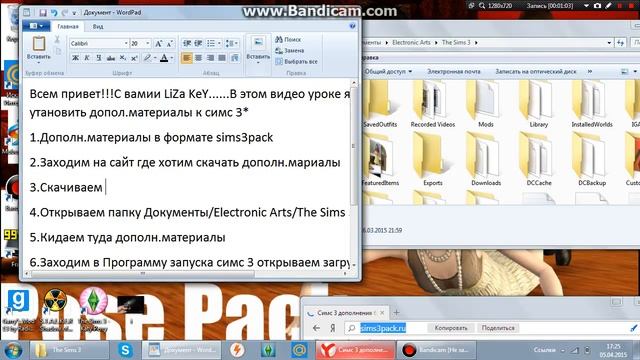
Task: Click Электронная почта in Explorer toolbar
Action: [x=453, y=71]
